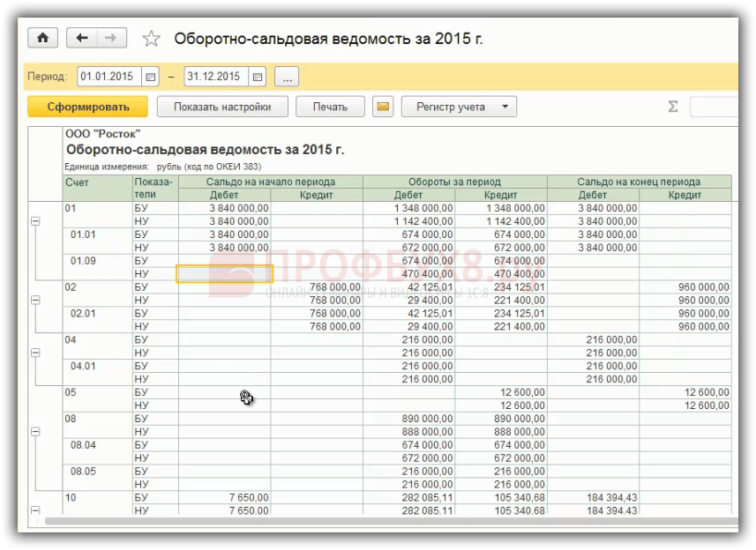Screen dimensions: 756x550
Task: Show settings via Показать настройки
Action: [x=222, y=107]
